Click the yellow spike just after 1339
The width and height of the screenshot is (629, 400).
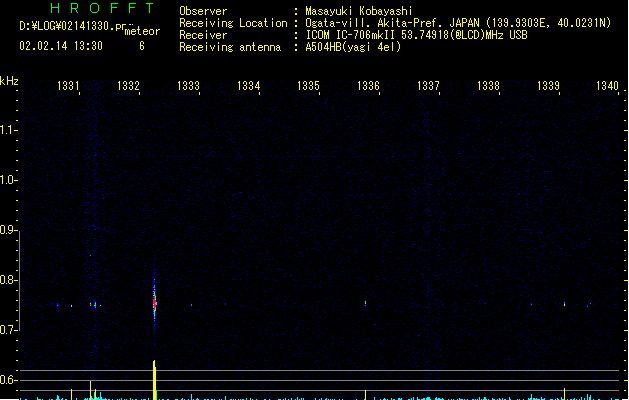[564, 394]
